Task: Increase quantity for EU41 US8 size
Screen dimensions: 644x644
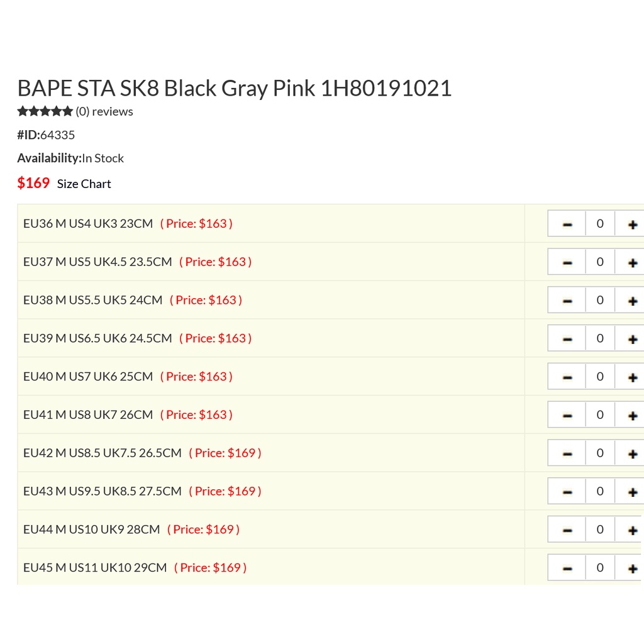Action: coord(632,415)
